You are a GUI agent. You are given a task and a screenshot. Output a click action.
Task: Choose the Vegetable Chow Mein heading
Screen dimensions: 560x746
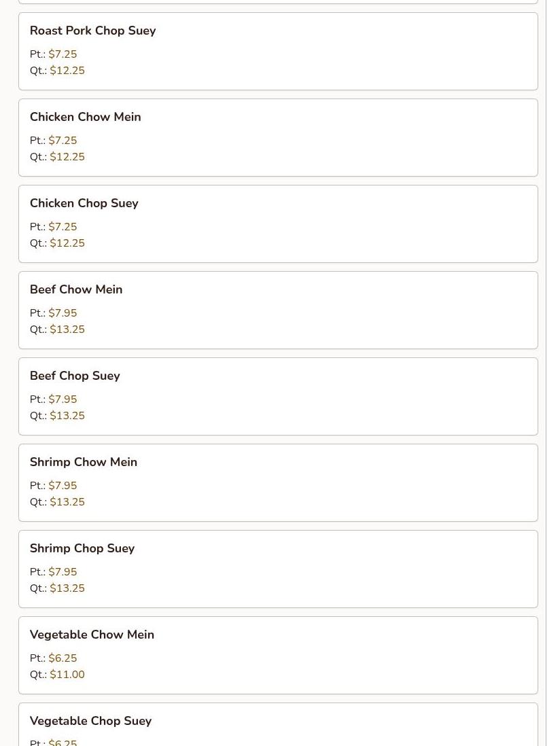[92, 634]
